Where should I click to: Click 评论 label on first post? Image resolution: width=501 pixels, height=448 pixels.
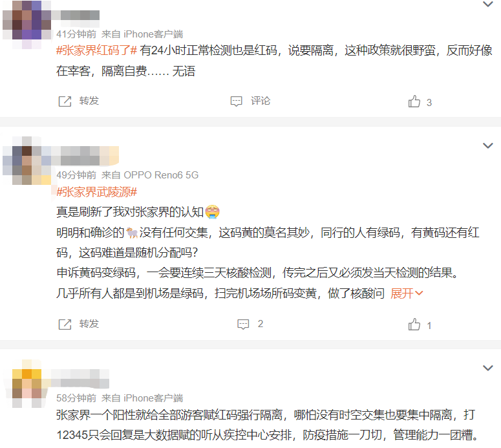pos(261,101)
